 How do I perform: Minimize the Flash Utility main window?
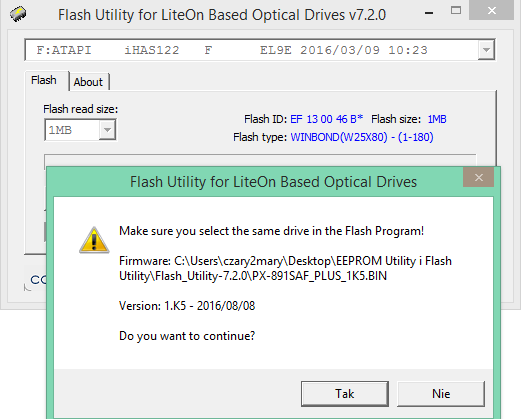coord(429,13)
